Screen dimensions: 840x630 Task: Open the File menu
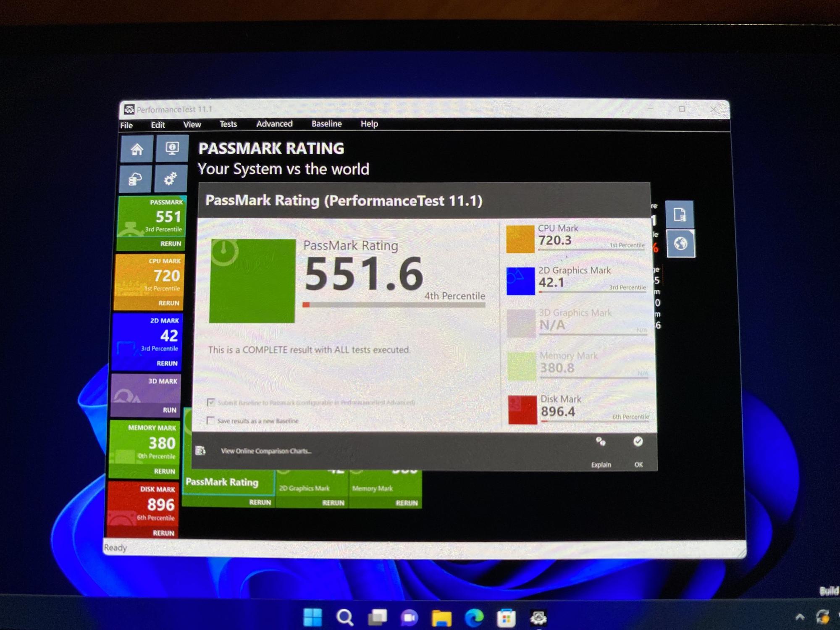pyautogui.click(x=126, y=125)
